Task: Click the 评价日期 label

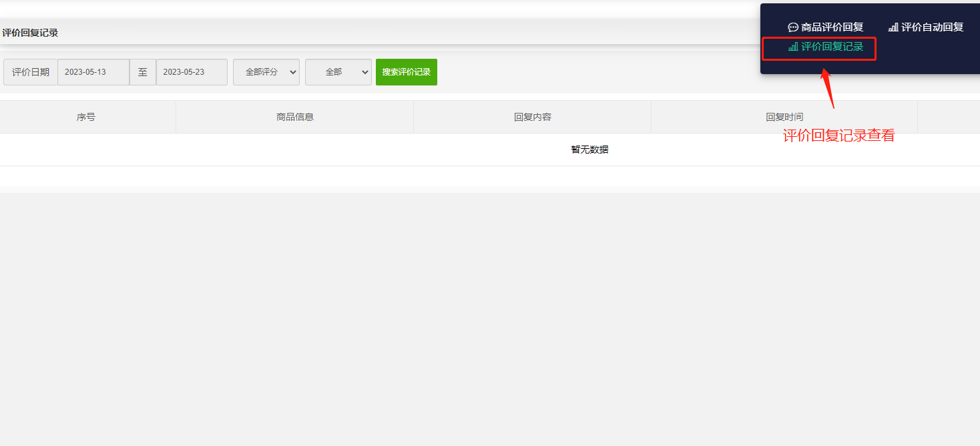Action: pos(31,72)
